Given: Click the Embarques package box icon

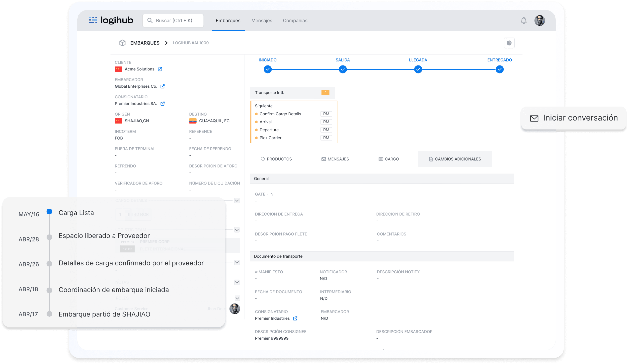Looking at the screenshot, I should pos(122,43).
